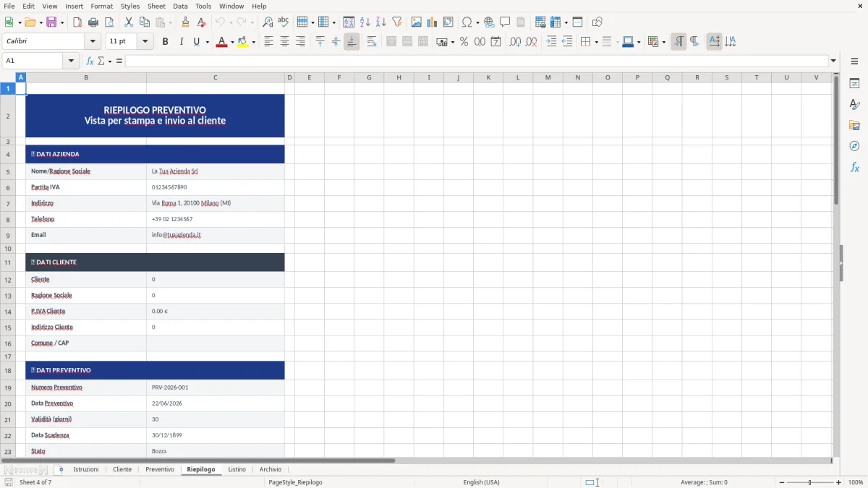Open Conditional Formatting dropdown arrow
The image size is (868, 488).
(x=663, y=42)
